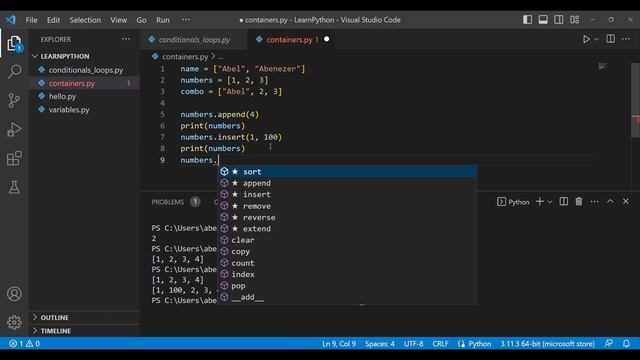
Task: Choose remove from the suggestion list
Action: coord(348,206)
